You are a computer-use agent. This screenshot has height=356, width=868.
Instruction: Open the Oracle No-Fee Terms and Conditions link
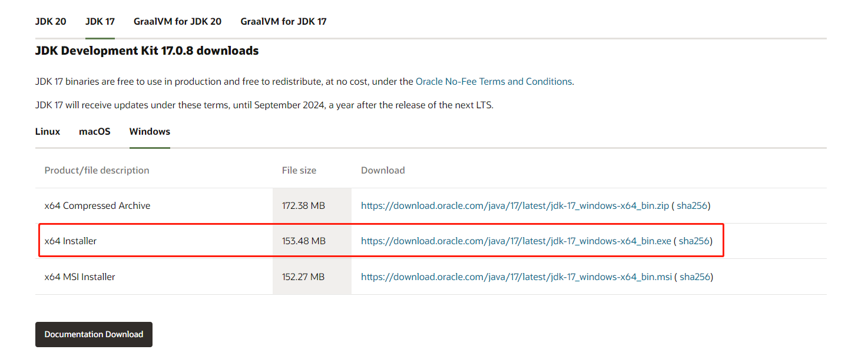(493, 81)
